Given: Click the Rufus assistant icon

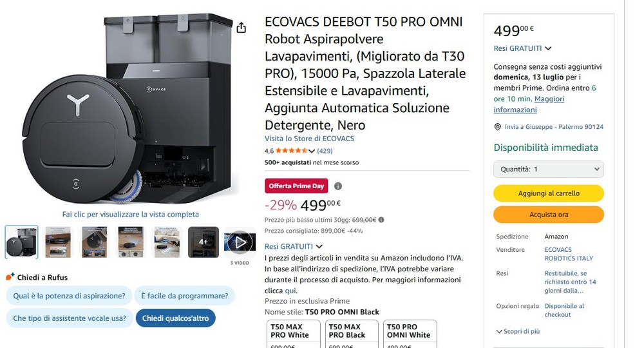Looking at the screenshot, I should 10,276.
